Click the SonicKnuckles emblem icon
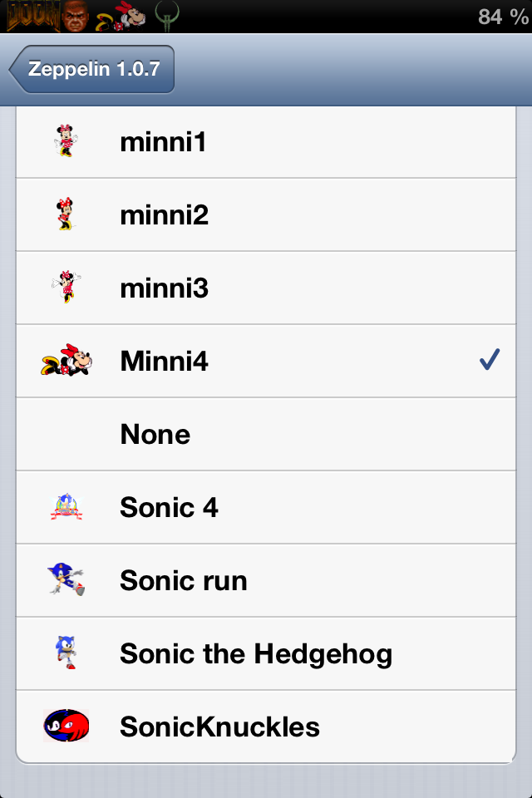 pos(66,726)
